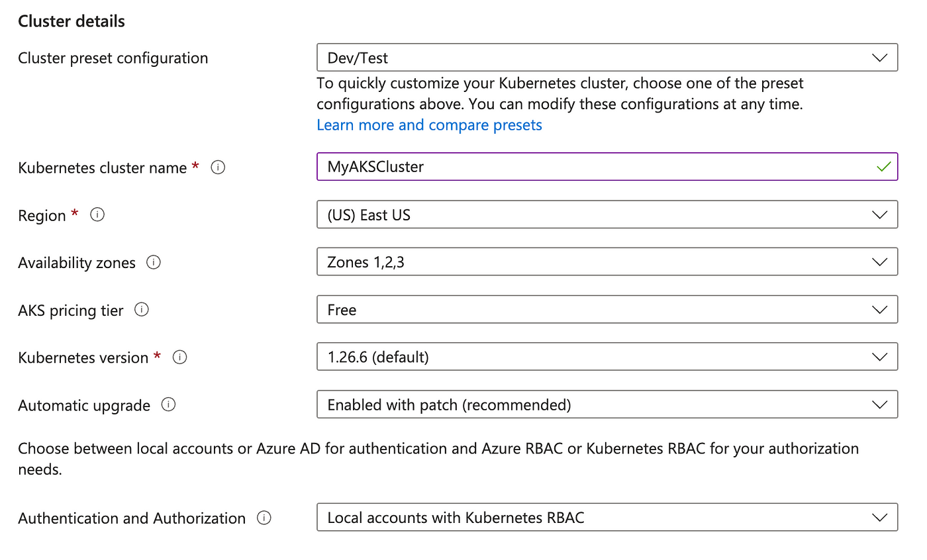Click the preset configuration description text

[560, 94]
